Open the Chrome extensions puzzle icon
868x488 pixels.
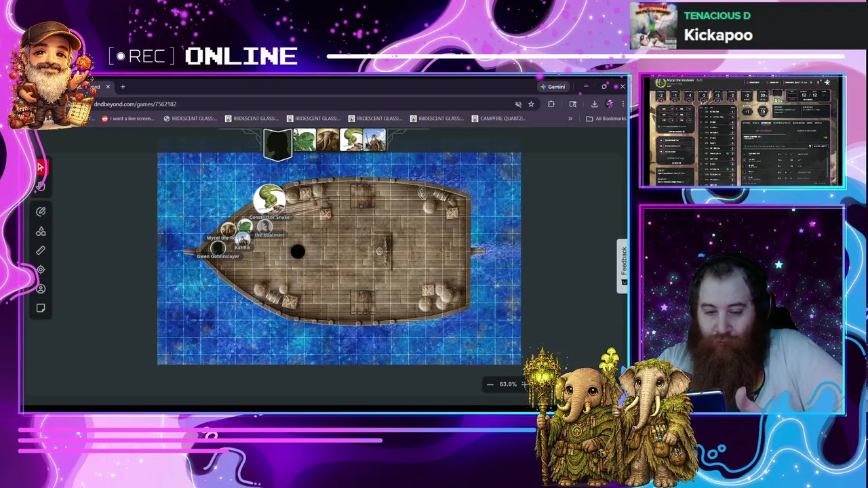click(551, 104)
